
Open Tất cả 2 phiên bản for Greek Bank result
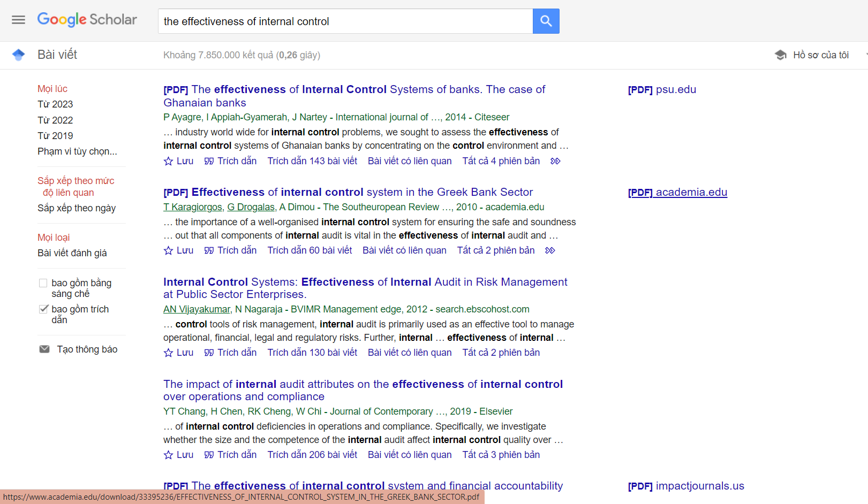(495, 250)
